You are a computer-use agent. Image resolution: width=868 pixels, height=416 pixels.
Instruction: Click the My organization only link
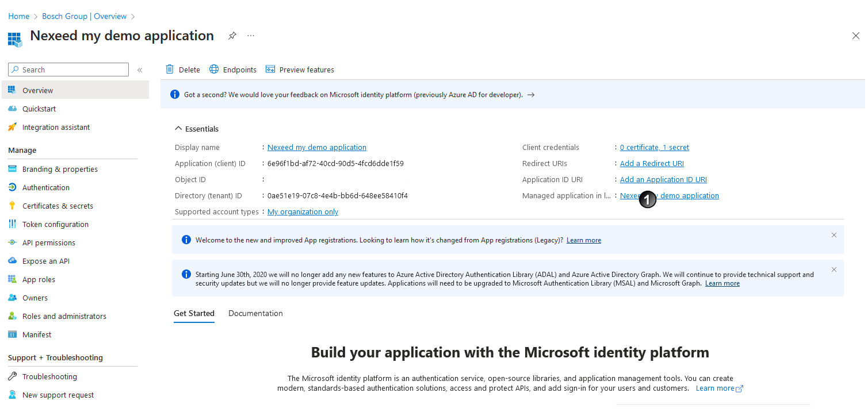[x=303, y=212]
